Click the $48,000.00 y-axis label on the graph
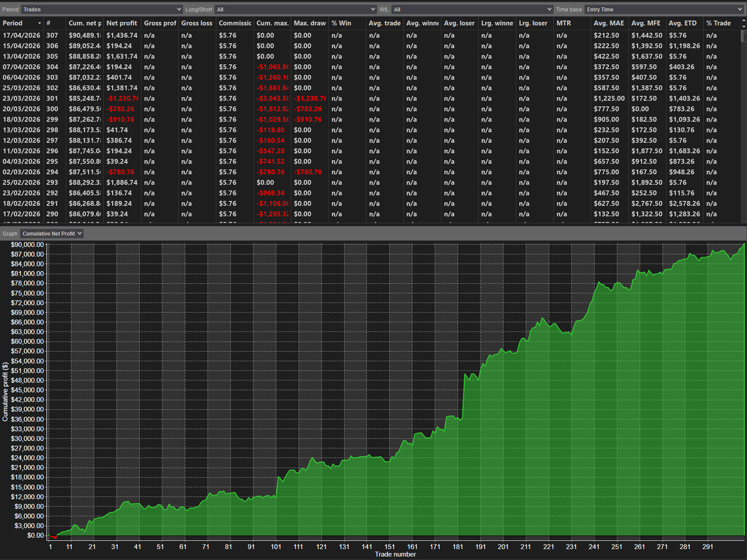 click(27, 380)
